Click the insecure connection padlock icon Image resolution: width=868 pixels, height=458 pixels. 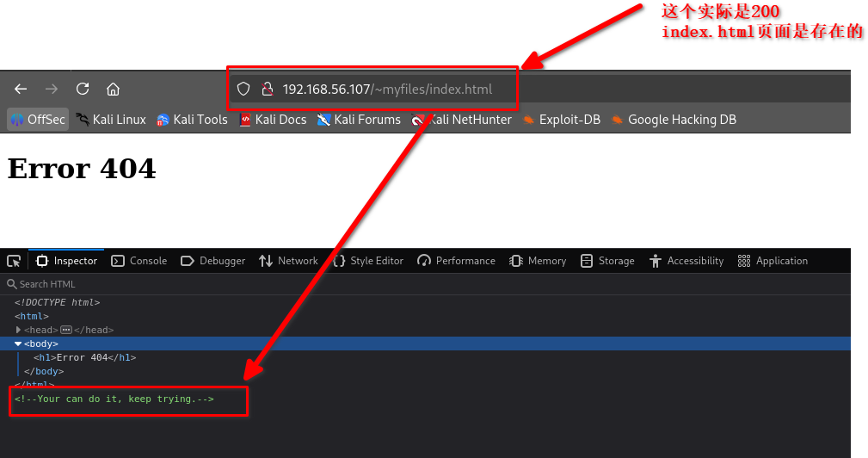tap(267, 89)
